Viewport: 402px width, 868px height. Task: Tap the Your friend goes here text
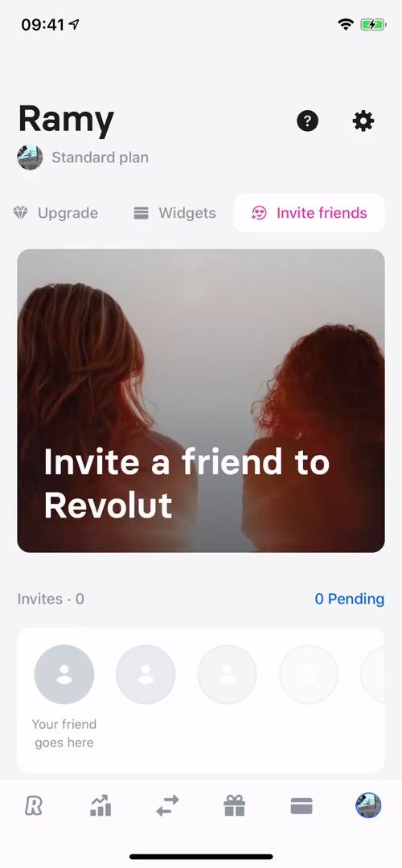click(x=64, y=734)
